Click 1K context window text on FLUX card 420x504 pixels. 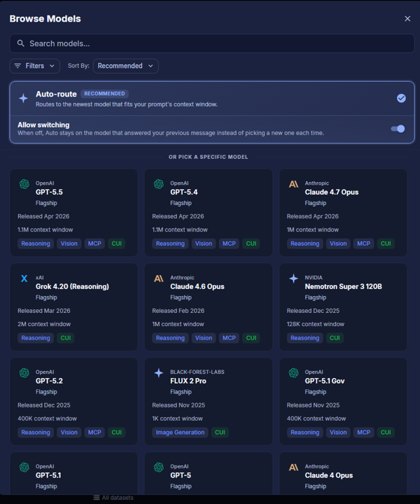point(177,419)
